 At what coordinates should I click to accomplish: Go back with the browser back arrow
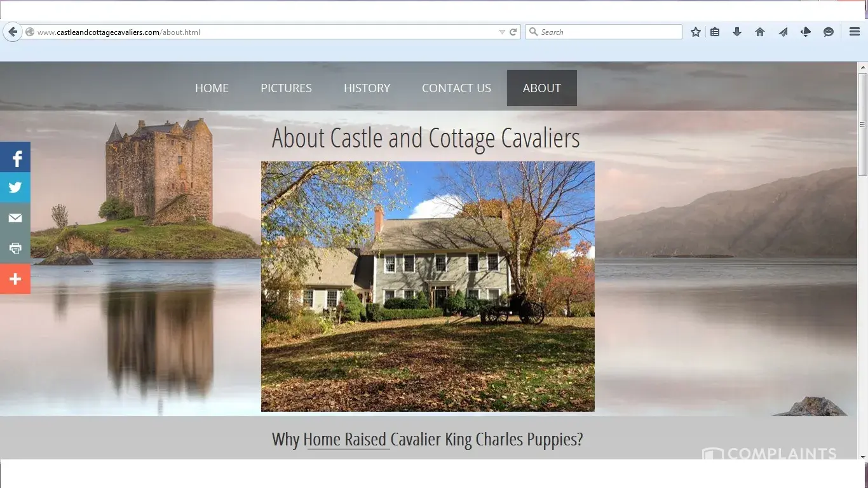click(12, 32)
